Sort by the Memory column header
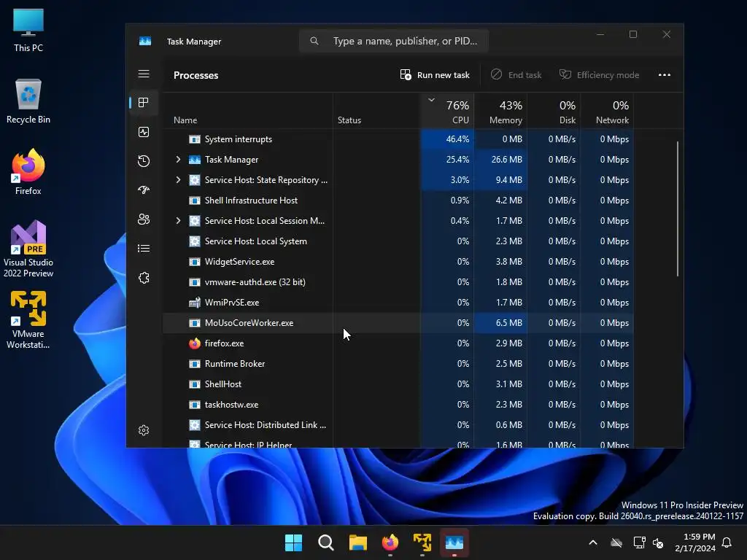Viewport: 747px width, 560px height. click(500, 112)
